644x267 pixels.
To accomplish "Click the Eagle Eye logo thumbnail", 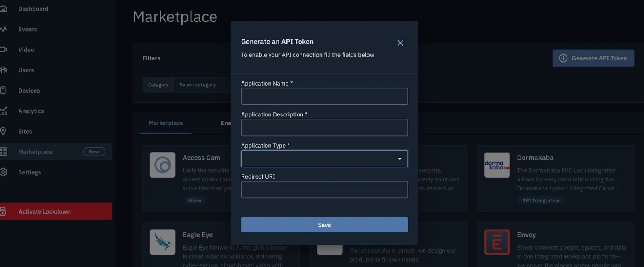I will [x=163, y=242].
